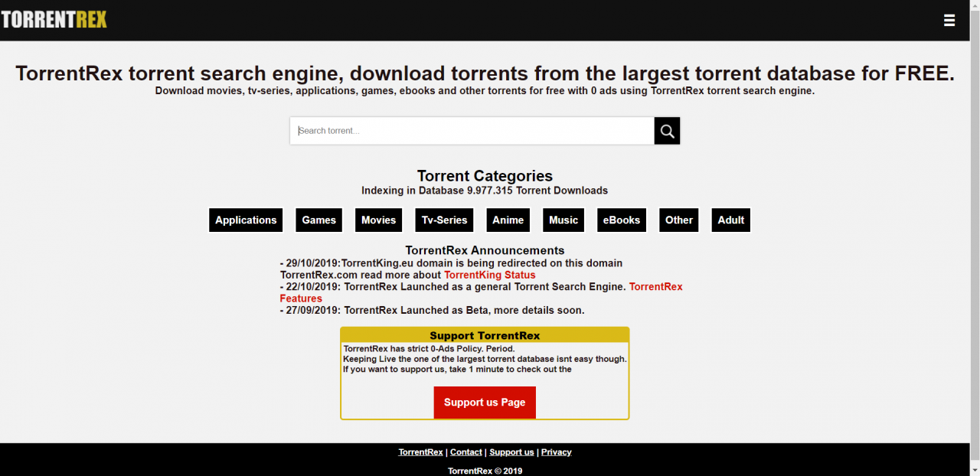This screenshot has height=476, width=980.
Task: Click the 'If you want to support us' line
Action: pos(457,370)
